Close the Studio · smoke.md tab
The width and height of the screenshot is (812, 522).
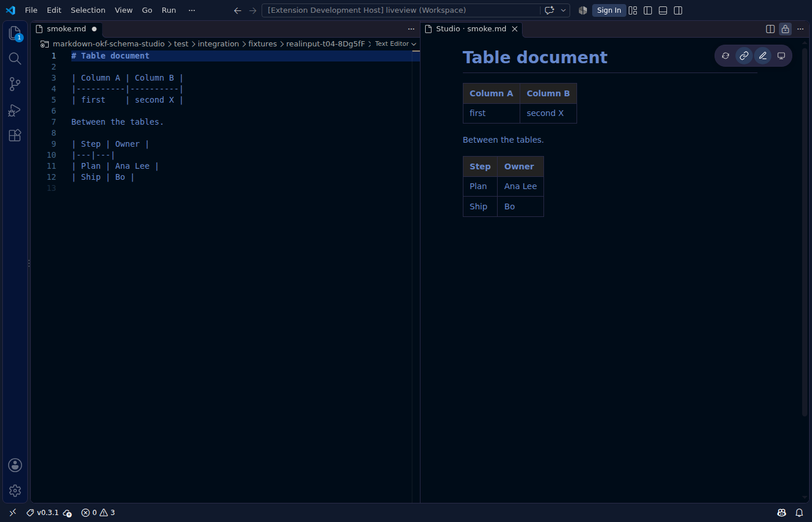514,29
